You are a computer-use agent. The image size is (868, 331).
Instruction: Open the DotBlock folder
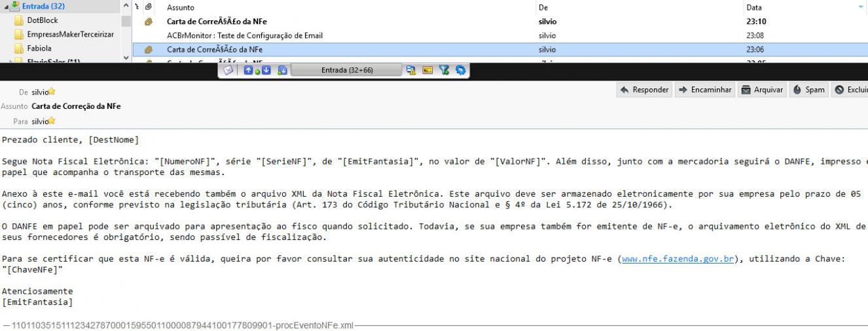click(43, 20)
